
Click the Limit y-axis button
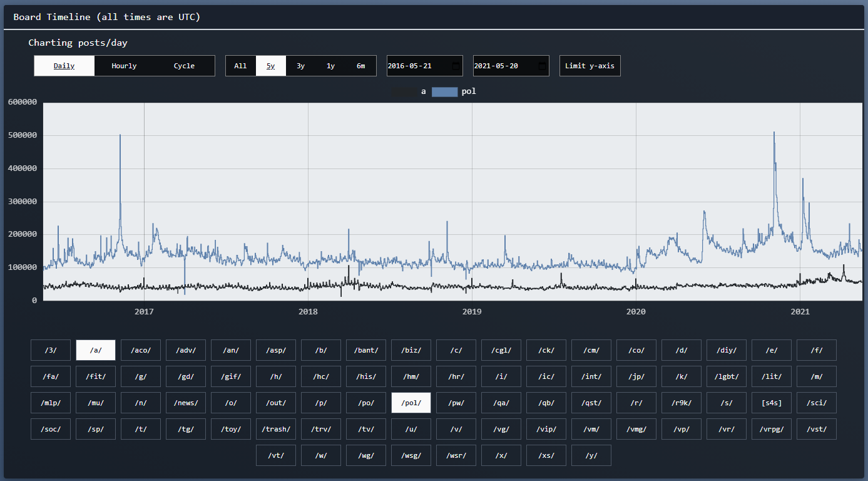[x=590, y=66]
